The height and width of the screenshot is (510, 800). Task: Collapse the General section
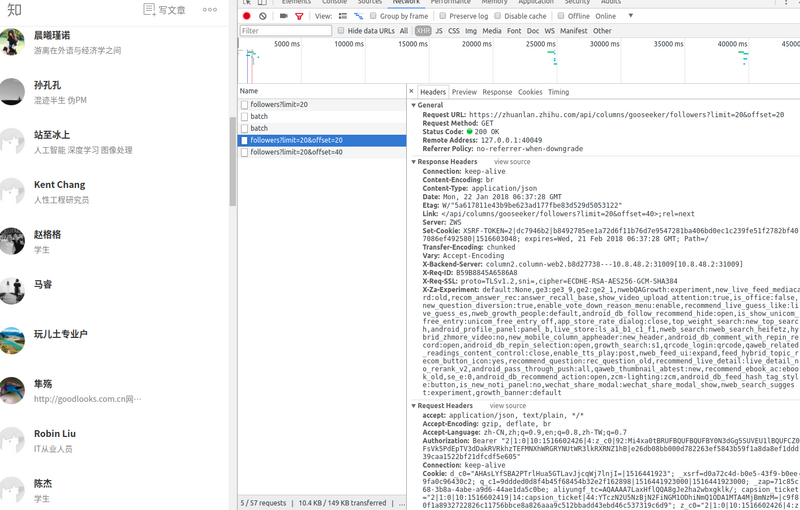(x=414, y=105)
